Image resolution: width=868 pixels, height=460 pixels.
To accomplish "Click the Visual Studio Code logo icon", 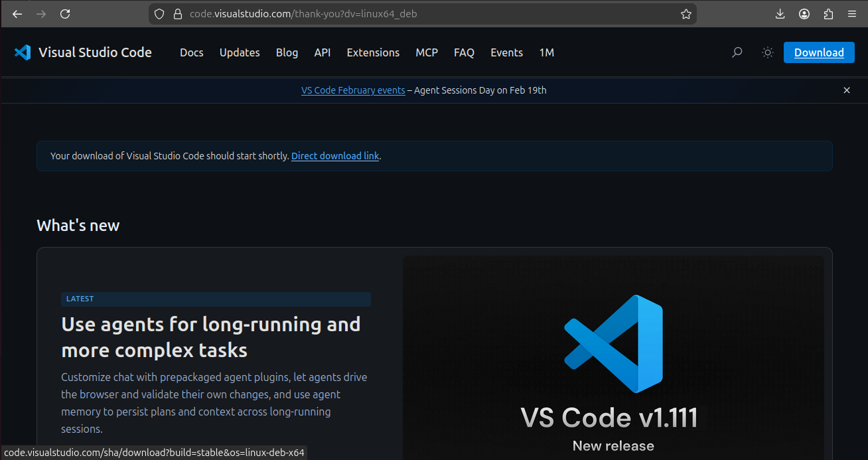I will coord(23,52).
